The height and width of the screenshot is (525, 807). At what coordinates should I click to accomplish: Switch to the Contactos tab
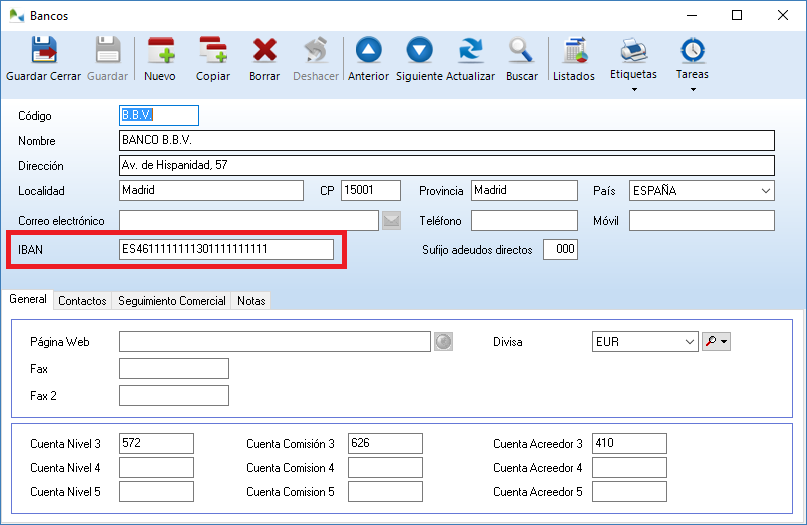coord(82,301)
